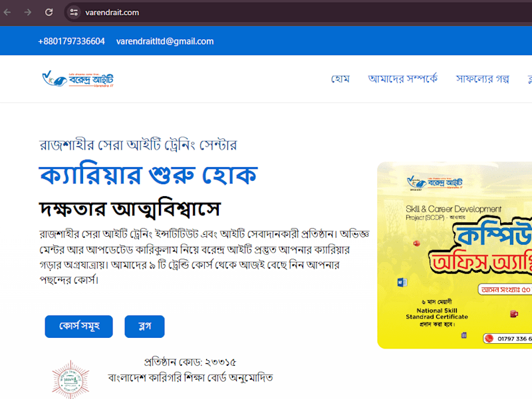Screen dimensions: 532x399
Task: Click the browser forward arrow
Action: click(x=28, y=13)
